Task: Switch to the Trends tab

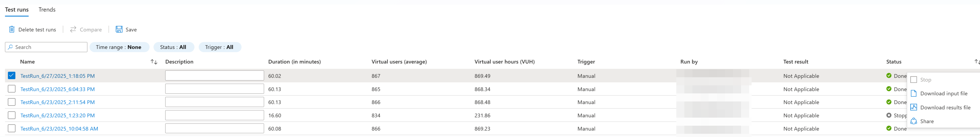Action: point(47,9)
